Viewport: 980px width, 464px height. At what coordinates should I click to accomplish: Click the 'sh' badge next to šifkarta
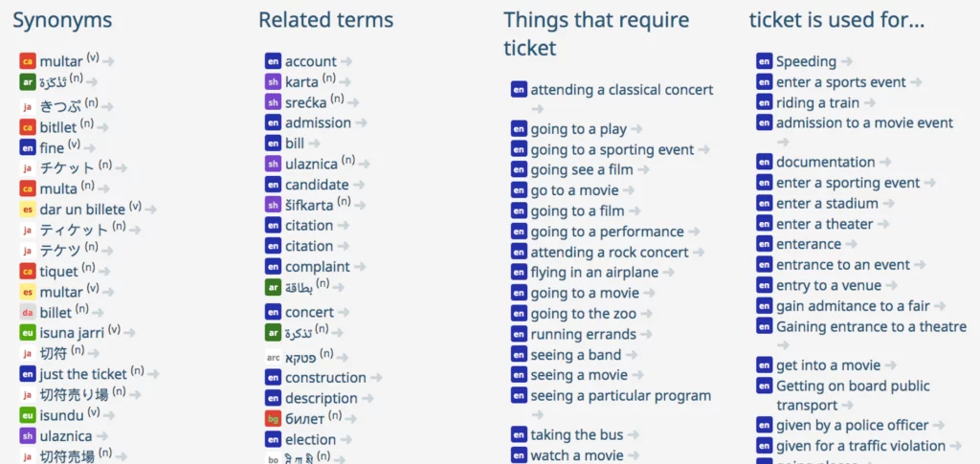(273, 205)
